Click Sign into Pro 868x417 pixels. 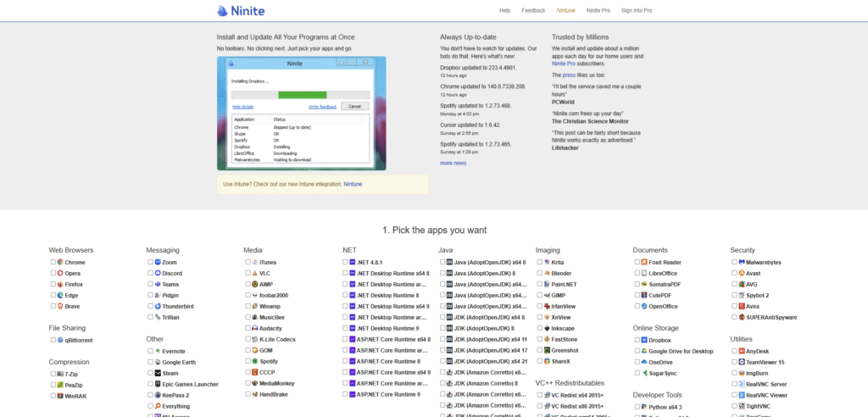(x=637, y=10)
